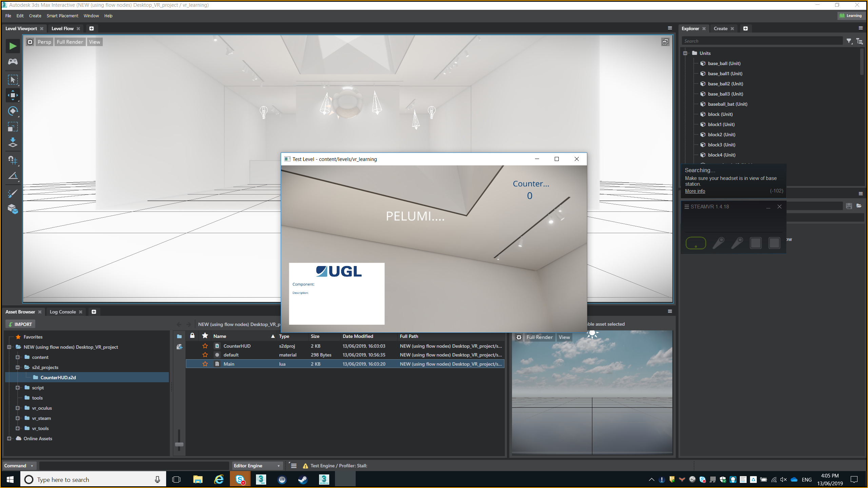The height and width of the screenshot is (488, 868).
Task: Collapse the Units folder in Explorer
Action: (x=685, y=53)
